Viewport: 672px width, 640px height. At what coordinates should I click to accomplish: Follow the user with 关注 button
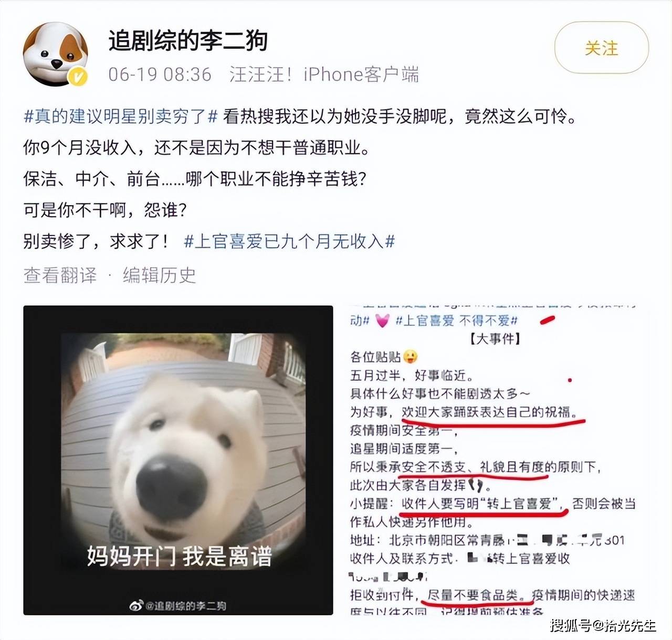[x=602, y=48]
